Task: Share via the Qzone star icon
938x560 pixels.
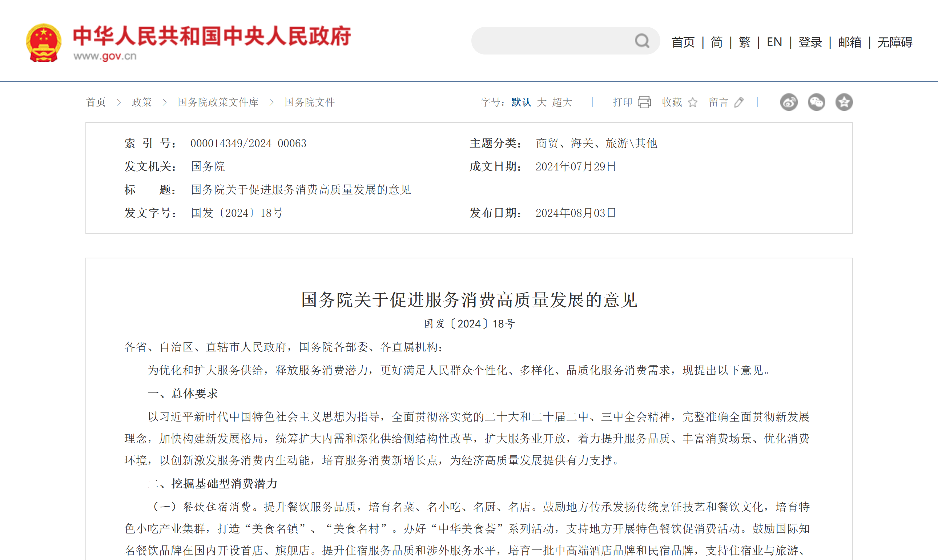Action: 844,102
